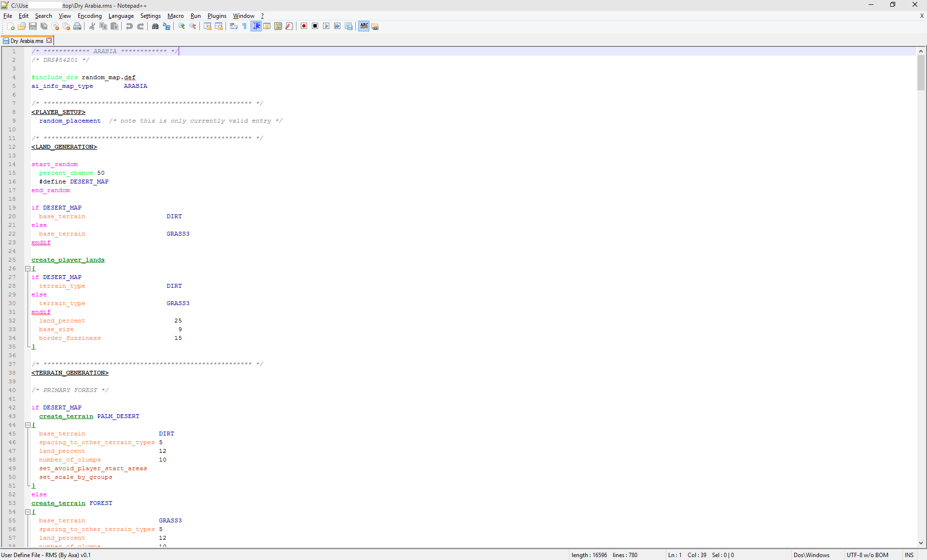
Task: Click line number 20 in the margin
Action: (12, 216)
